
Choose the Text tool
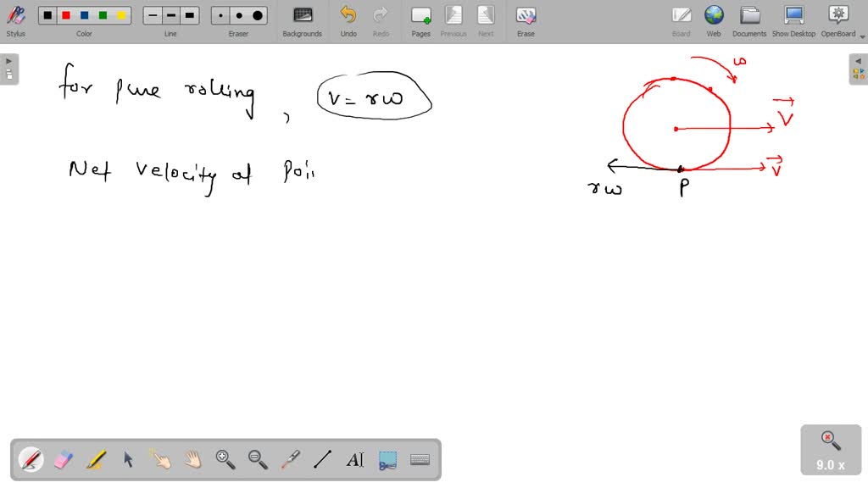point(355,459)
